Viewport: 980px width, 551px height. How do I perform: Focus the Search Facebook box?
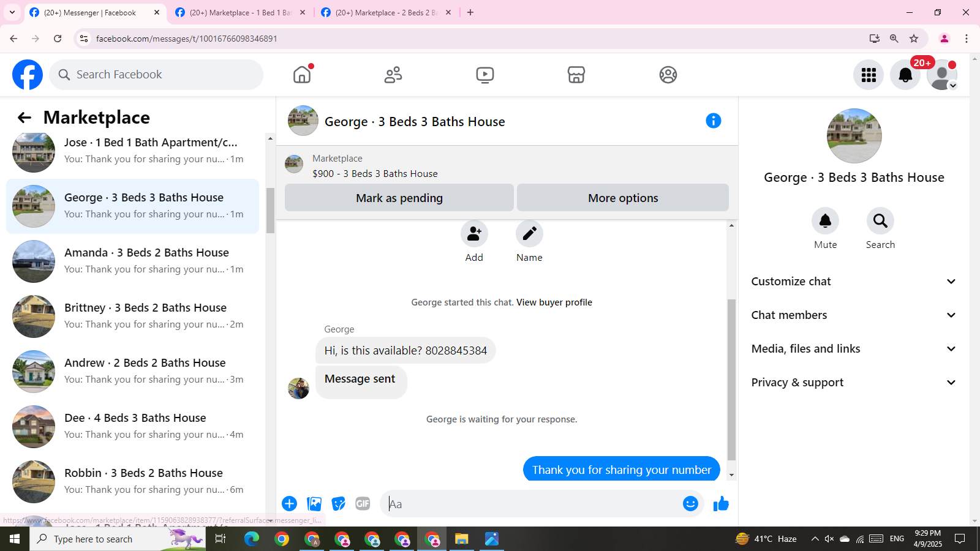(x=156, y=75)
